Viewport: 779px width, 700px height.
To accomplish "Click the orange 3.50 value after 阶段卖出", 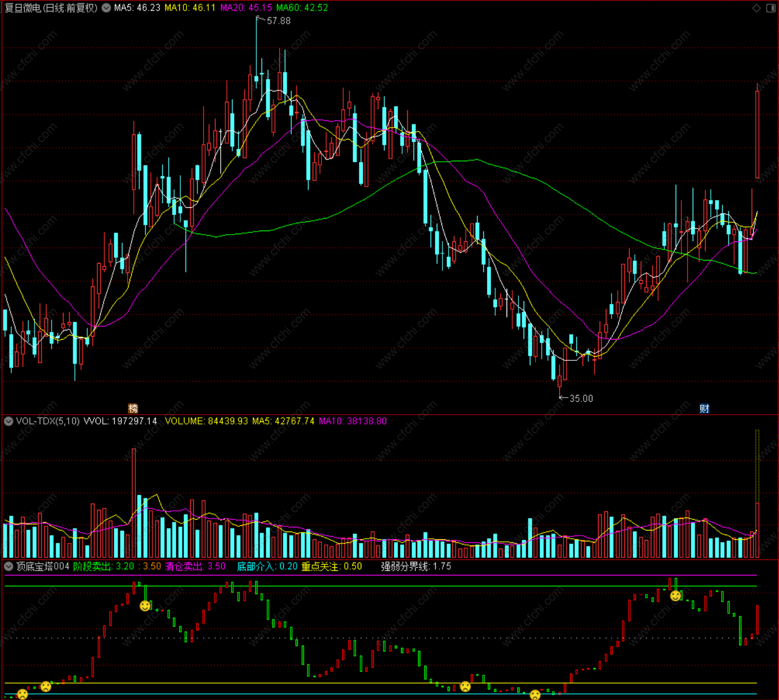I will [152, 567].
